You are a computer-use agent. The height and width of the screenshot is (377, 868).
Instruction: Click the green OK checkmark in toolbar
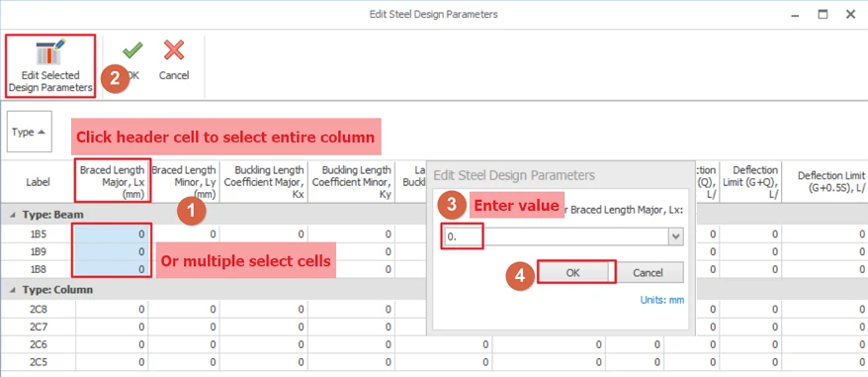tap(132, 50)
